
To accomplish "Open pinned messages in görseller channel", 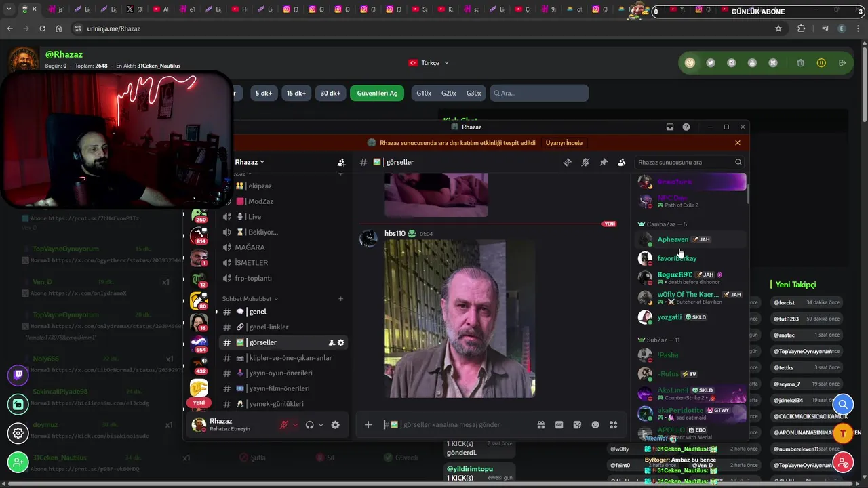I will click(604, 162).
